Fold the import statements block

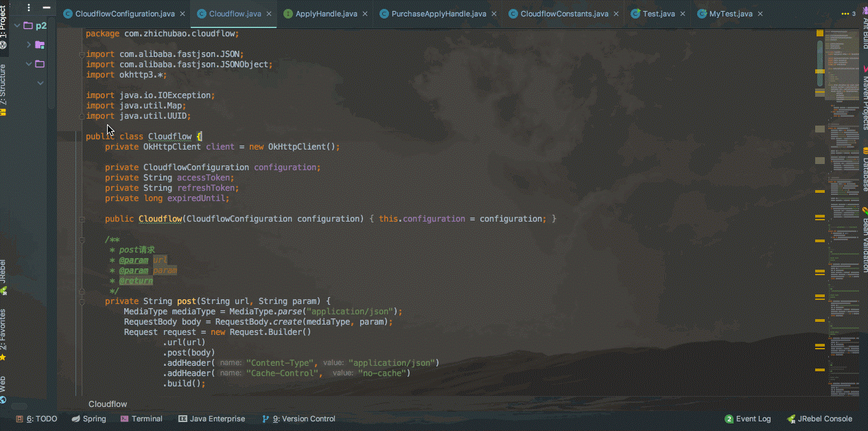pyautogui.click(x=82, y=54)
